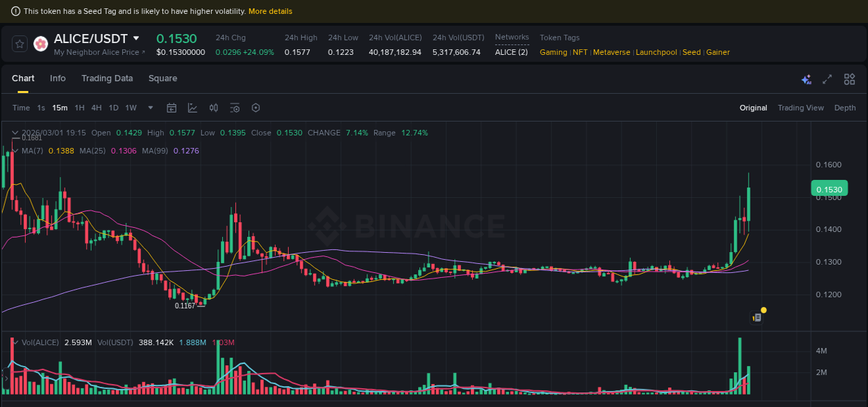Toggle the favorite star for ALICE/USDT
This screenshot has width=868, height=407.
(19, 43)
